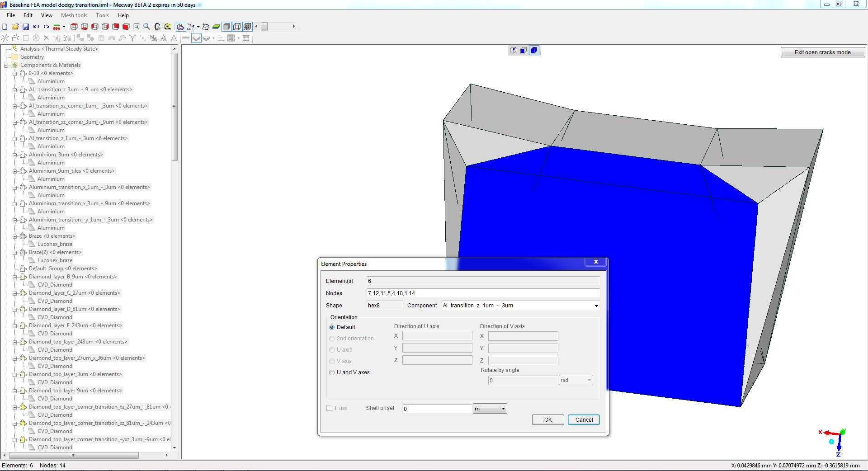This screenshot has width=868, height=471.
Task: Collapse the Diamond_layer_B_9um tree node
Action: (x=15, y=277)
